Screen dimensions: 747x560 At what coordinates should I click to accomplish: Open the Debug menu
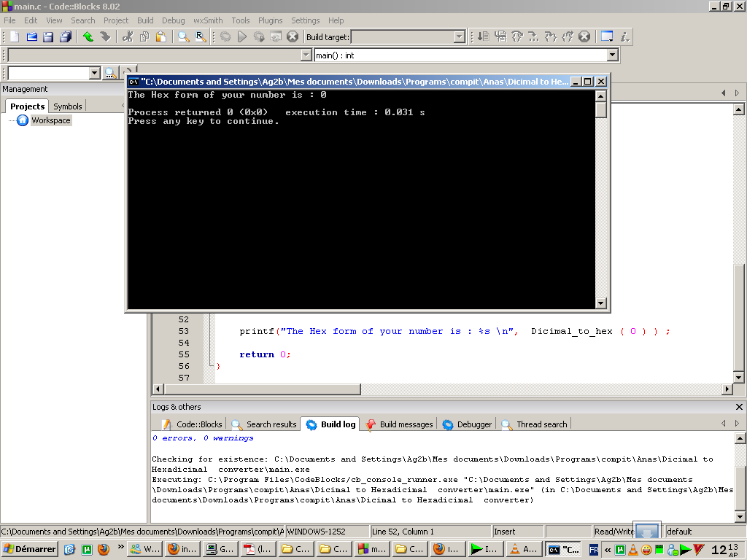[174, 20]
